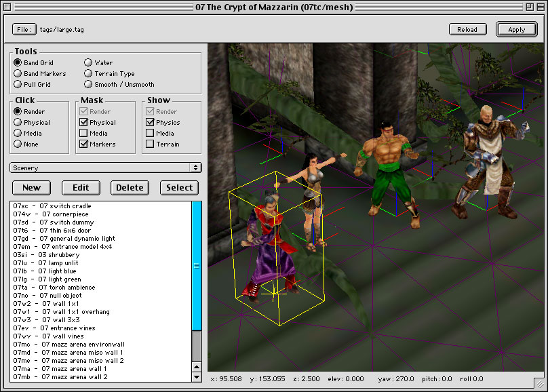This screenshot has width=548, height=392.
Task: Uncheck the Physical mask checkbox
Action: 84,123
